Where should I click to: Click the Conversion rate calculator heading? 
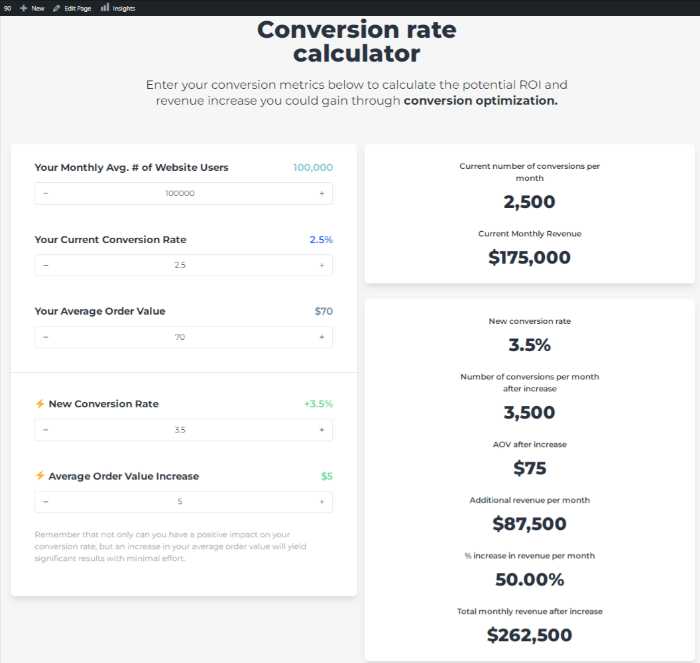(356, 42)
